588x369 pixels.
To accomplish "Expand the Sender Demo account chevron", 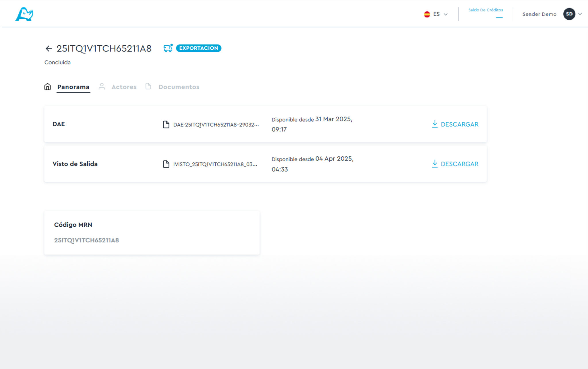I will point(580,14).
